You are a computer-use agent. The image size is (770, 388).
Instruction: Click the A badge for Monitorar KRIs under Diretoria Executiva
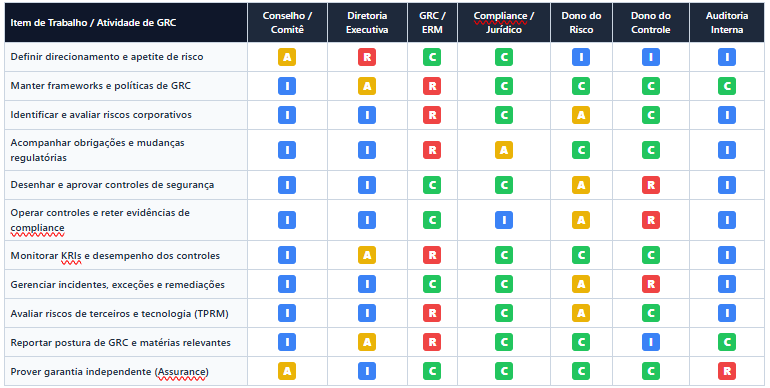tap(367, 255)
